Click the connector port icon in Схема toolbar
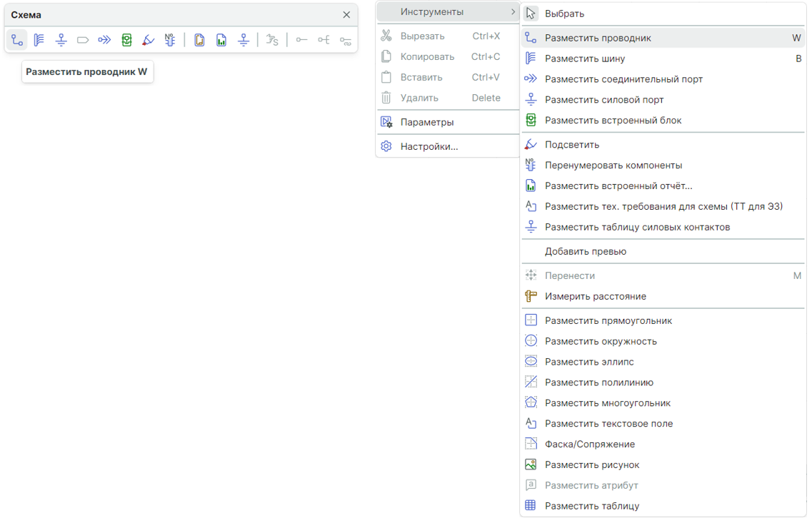Viewport: 812px width, 523px height. 104,40
